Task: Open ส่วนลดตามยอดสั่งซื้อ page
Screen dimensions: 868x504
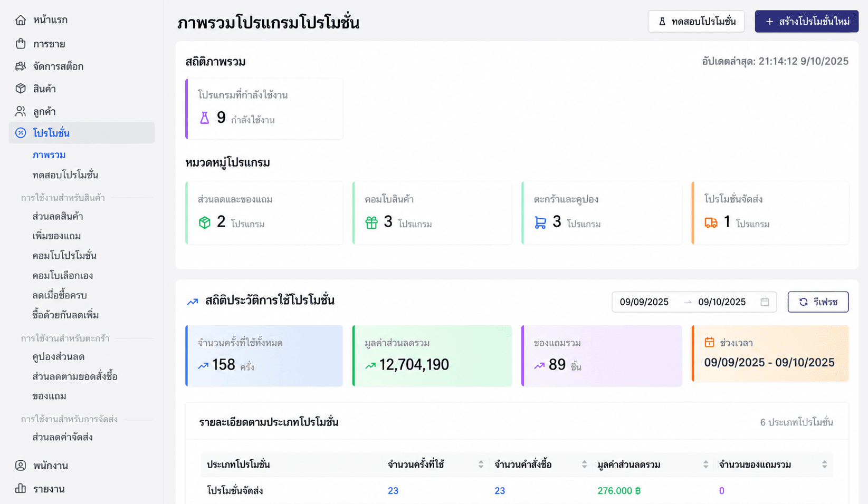Action: (x=75, y=377)
